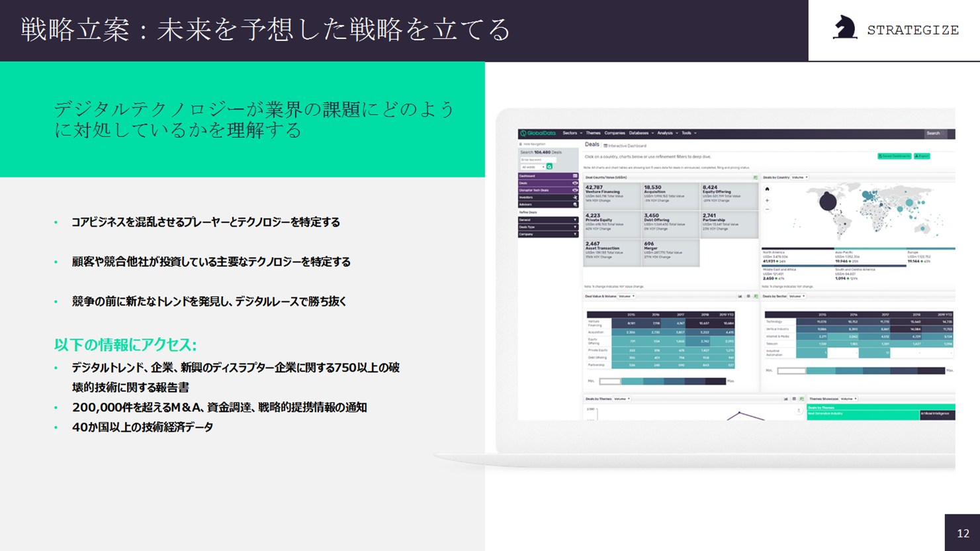Click the green keyword search magnifier button

click(x=549, y=167)
